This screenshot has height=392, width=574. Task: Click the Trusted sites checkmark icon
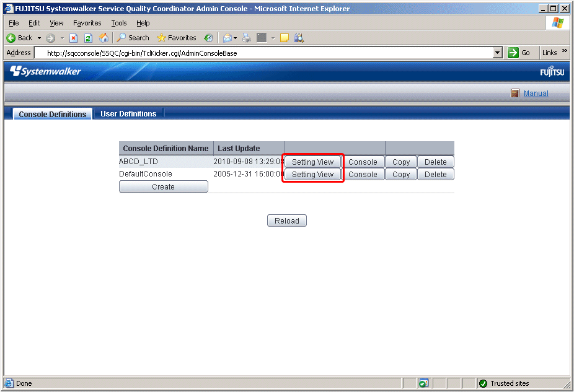[x=483, y=383]
